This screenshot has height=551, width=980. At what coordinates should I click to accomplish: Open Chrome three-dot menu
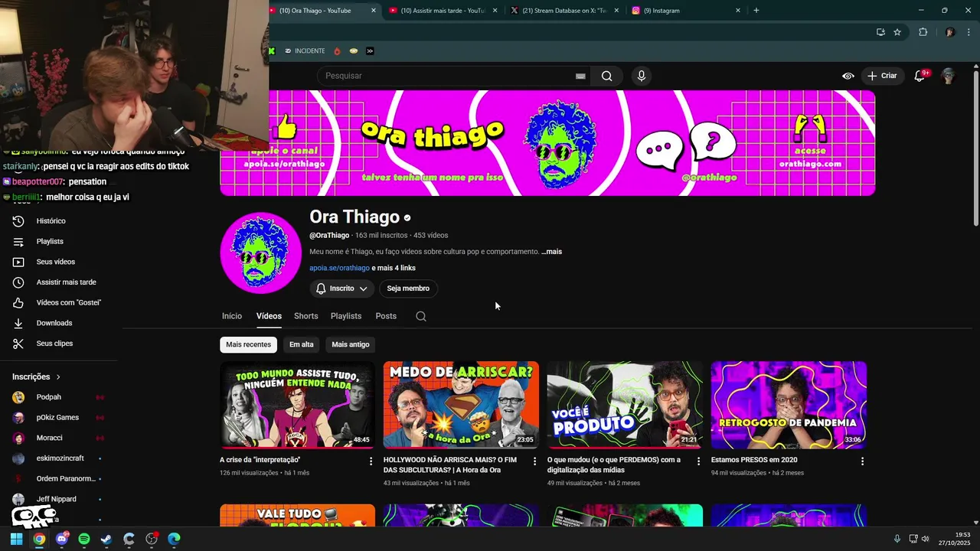[969, 32]
